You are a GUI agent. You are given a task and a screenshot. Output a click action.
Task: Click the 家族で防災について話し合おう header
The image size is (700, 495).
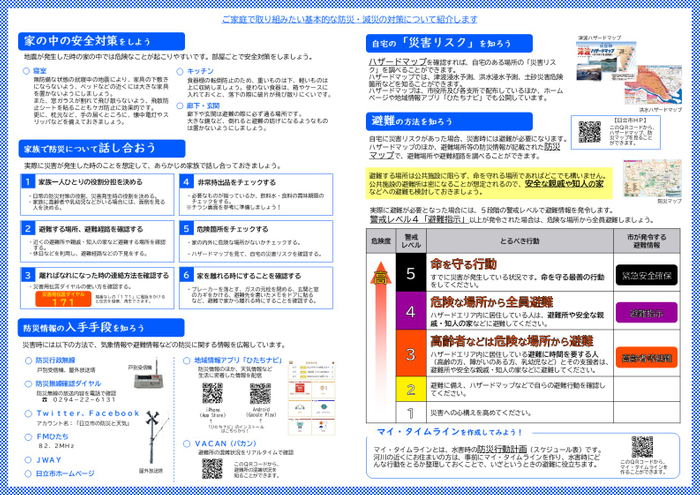tap(102, 148)
